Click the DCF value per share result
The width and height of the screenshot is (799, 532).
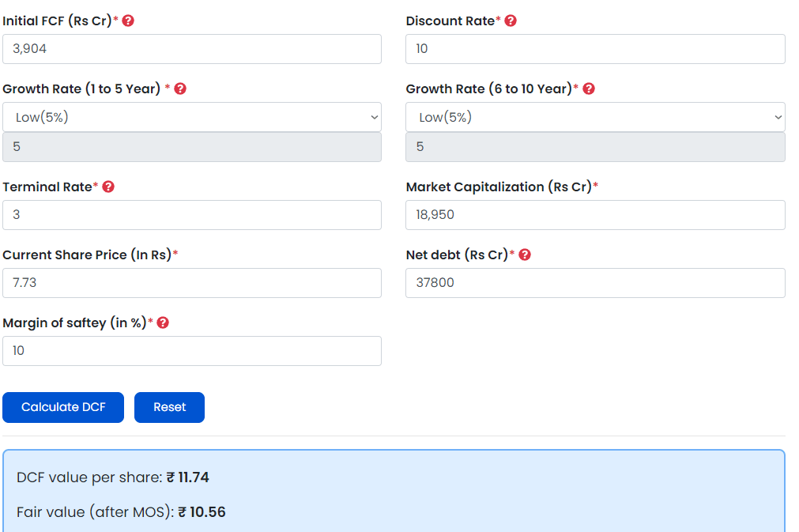(x=113, y=477)
